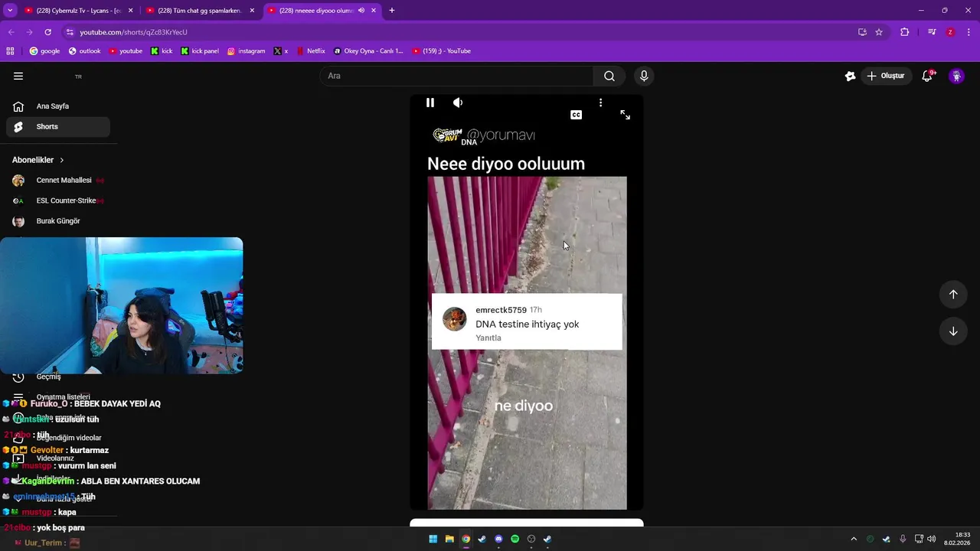The width and height of the screenshot is (980, 551).
Task: Open the Burak Güngör channel
Action: 58,221
